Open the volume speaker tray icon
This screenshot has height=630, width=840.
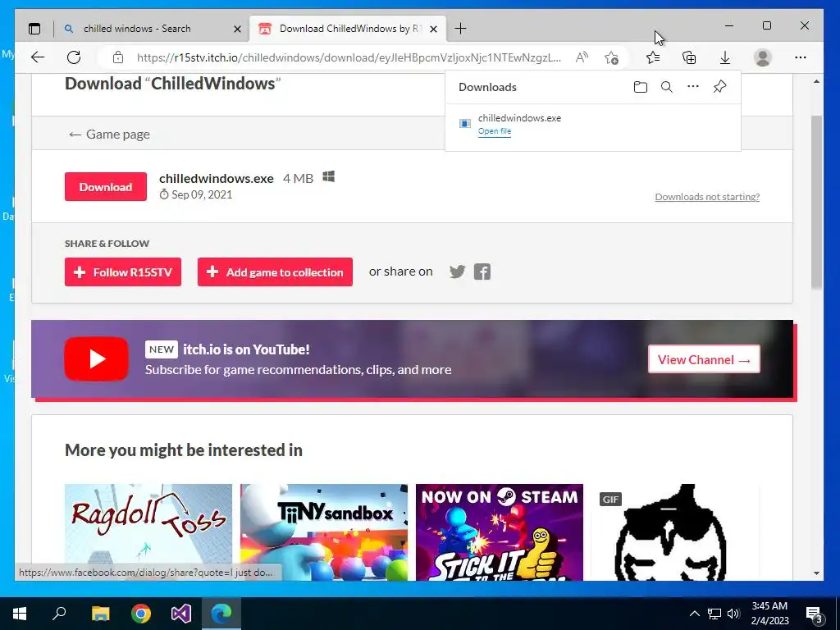(733, 614)
